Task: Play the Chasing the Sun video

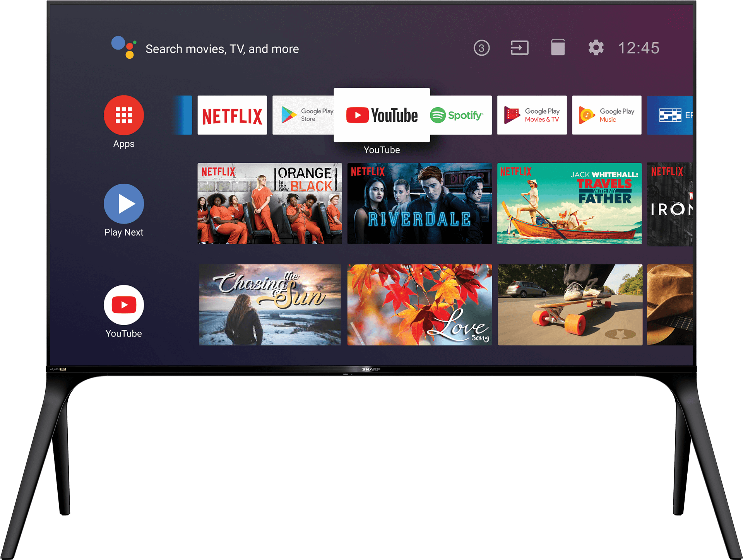Action: [x=270, y=305]
